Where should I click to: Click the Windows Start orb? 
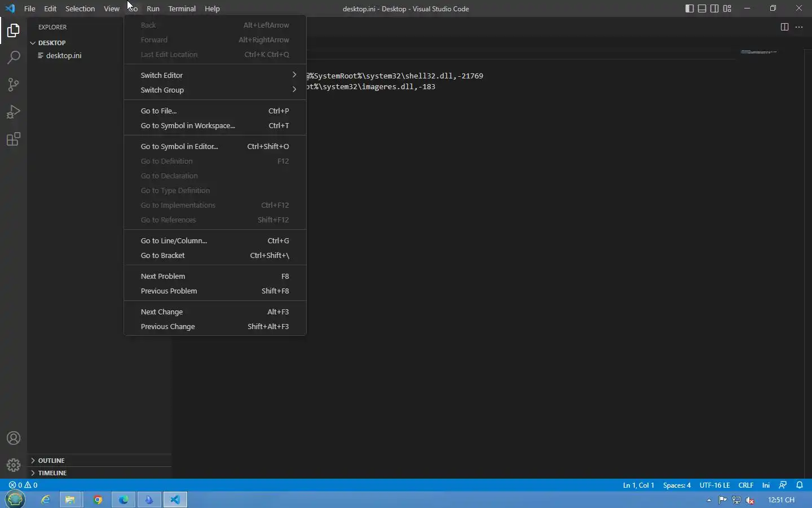click(x=15, y=499)
